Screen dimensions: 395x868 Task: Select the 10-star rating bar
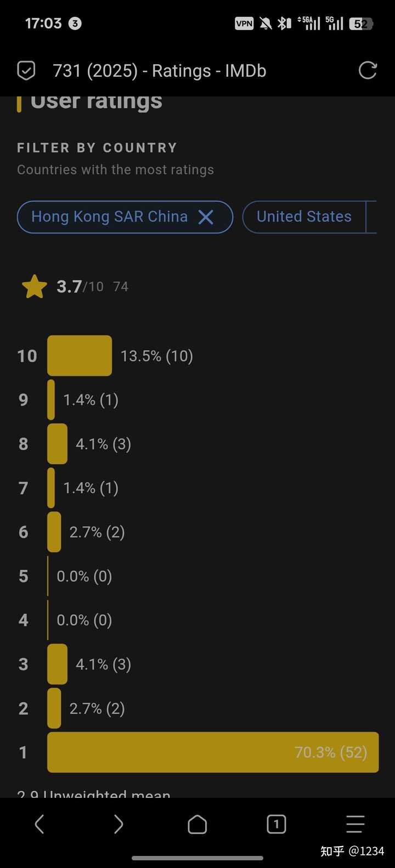tap(80, 356)
